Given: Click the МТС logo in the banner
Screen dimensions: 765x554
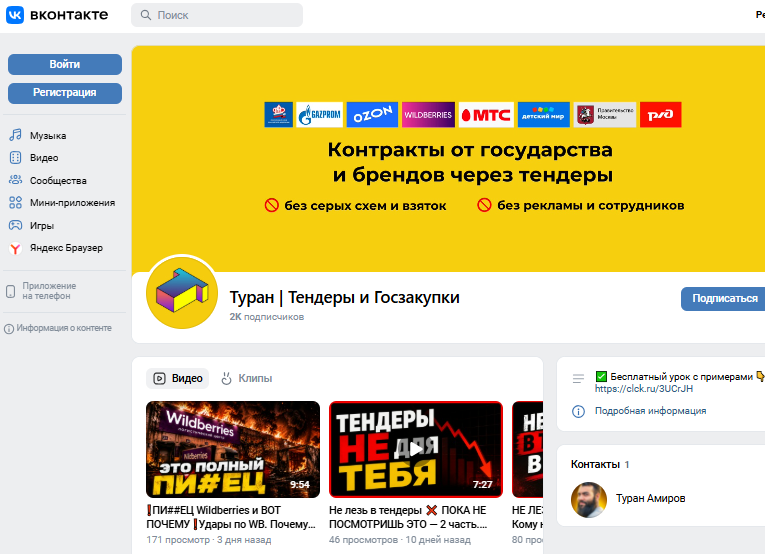Looking at the screenshot, I should [486, 115].
